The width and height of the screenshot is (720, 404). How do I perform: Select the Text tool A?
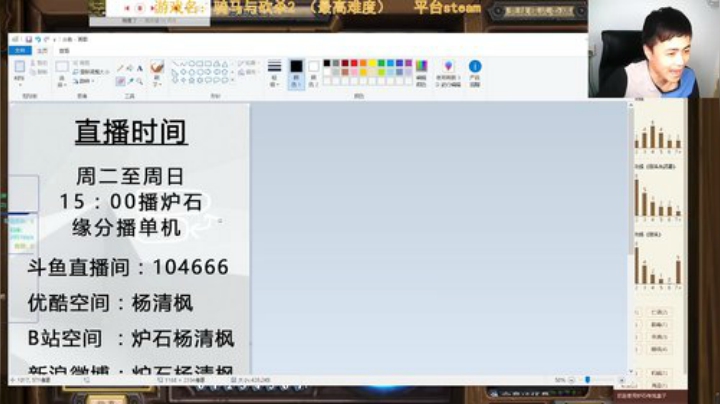140,68
